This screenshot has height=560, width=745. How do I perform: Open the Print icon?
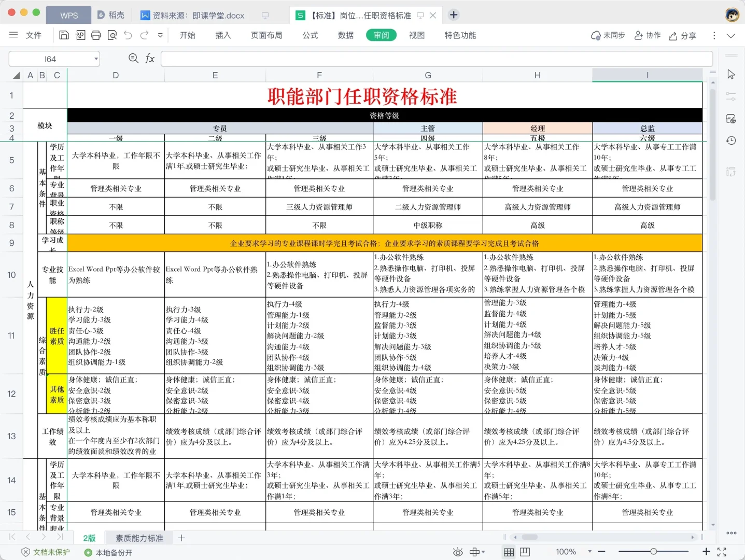[x=96, y=35]
